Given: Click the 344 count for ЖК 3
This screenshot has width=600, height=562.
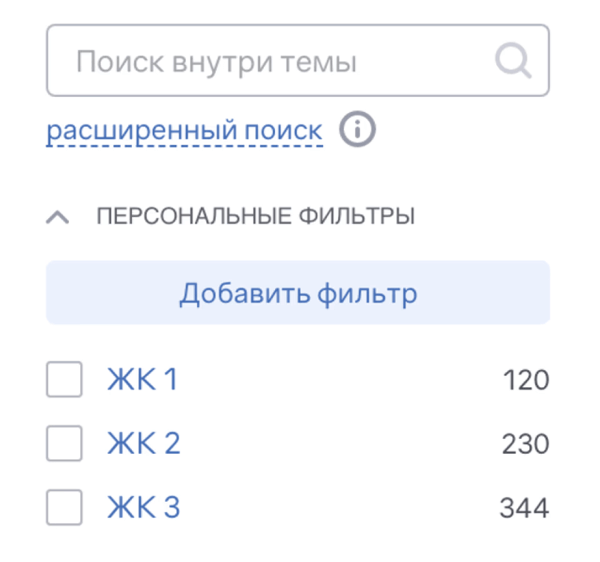Looking at the screenshot, I should pyautogui.click(x=524, y=508).
